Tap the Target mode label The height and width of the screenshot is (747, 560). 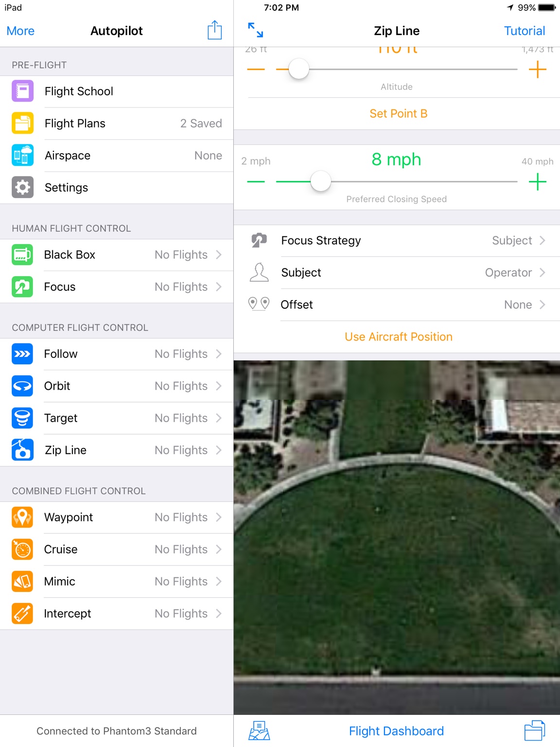click(61, 418)
